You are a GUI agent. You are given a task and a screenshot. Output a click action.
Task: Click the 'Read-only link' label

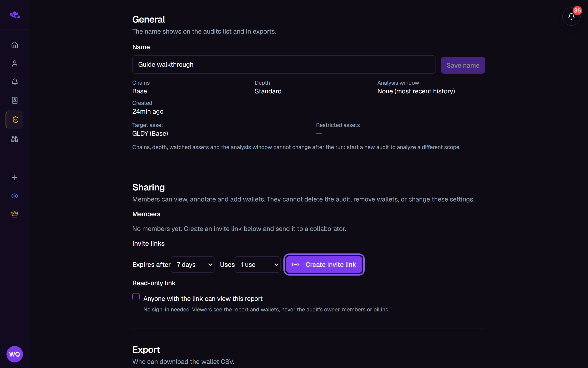coord(154,283)
